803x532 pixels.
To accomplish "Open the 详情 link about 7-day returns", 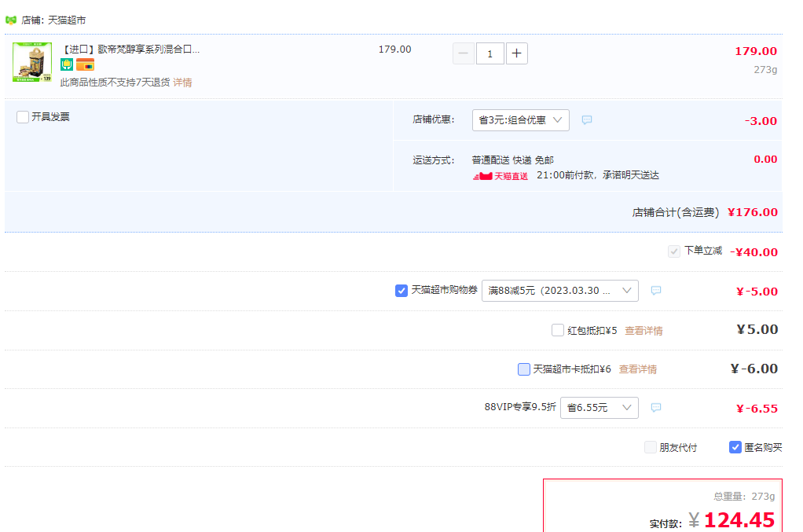I will [x=182, y=83].
